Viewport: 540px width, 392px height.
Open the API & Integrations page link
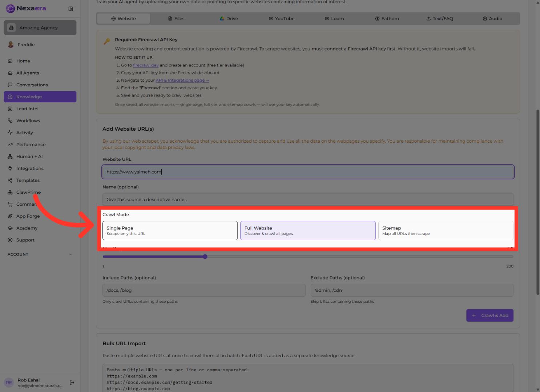182,80
